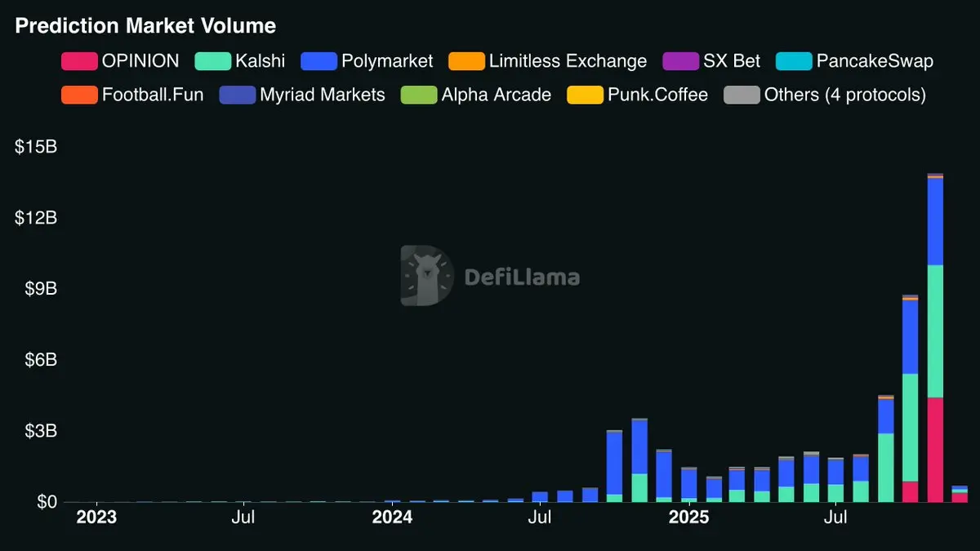Click the 2023 x-axis label
The height and width of the screenshot is (551, 980).
96,518
